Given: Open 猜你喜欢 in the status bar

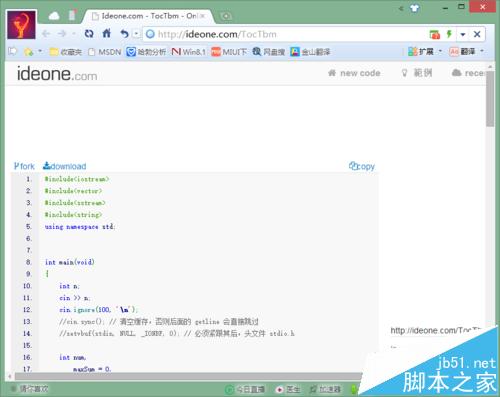Looking at the screenshot, I should (30, 389).
